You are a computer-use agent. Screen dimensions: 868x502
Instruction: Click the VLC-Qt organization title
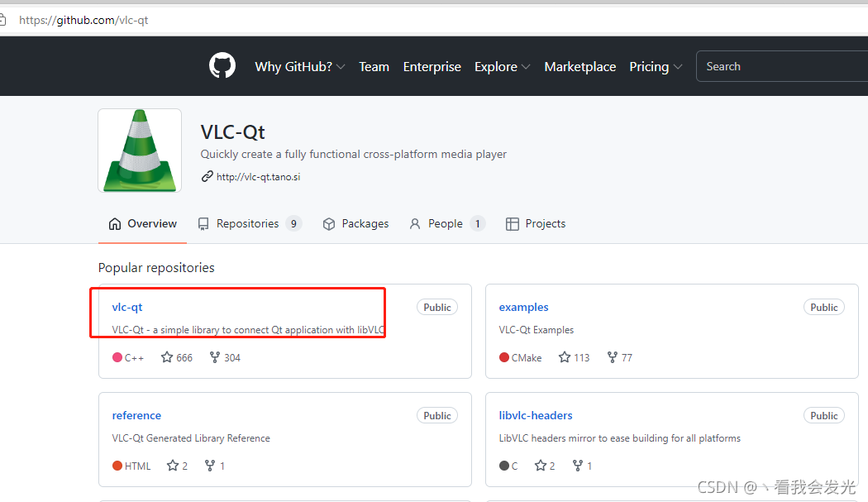coord(232,131)
